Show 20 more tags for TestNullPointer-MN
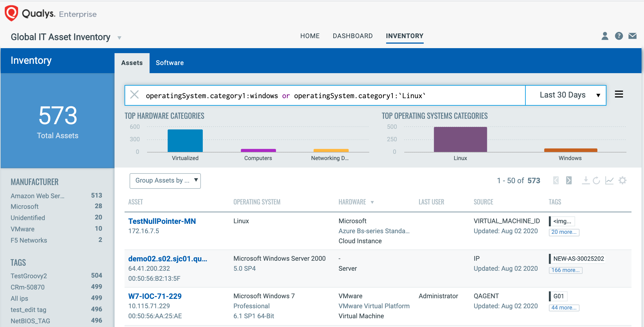The height and width of the screenshot is (327, 644). pyautogui.click(x=564, y=232)
